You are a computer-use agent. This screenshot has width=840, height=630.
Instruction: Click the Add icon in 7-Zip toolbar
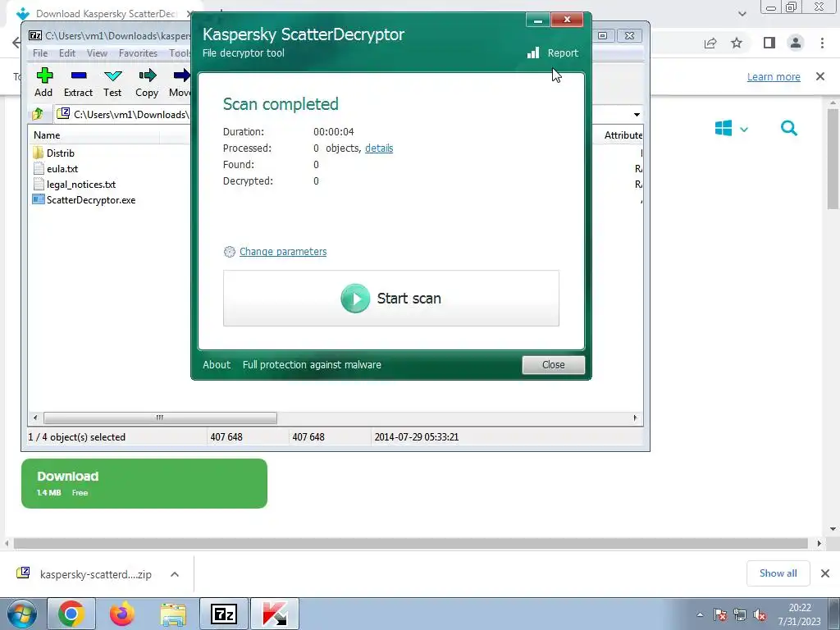44,75
